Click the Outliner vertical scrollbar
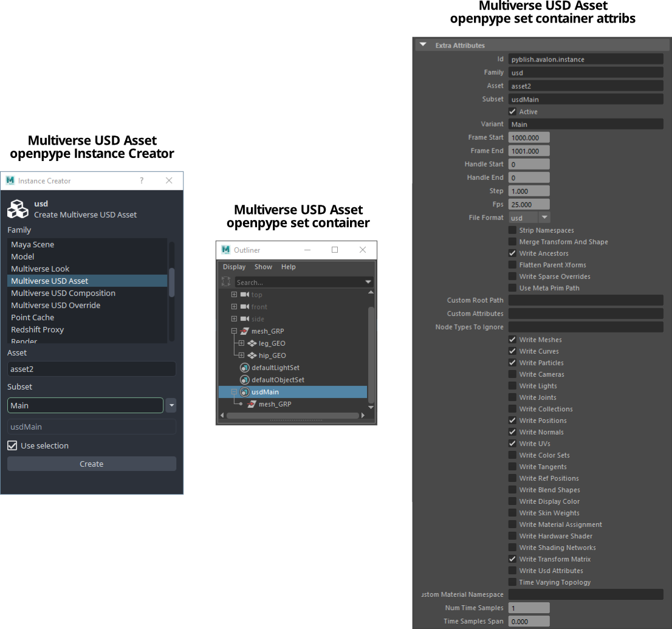 [371, 354]
